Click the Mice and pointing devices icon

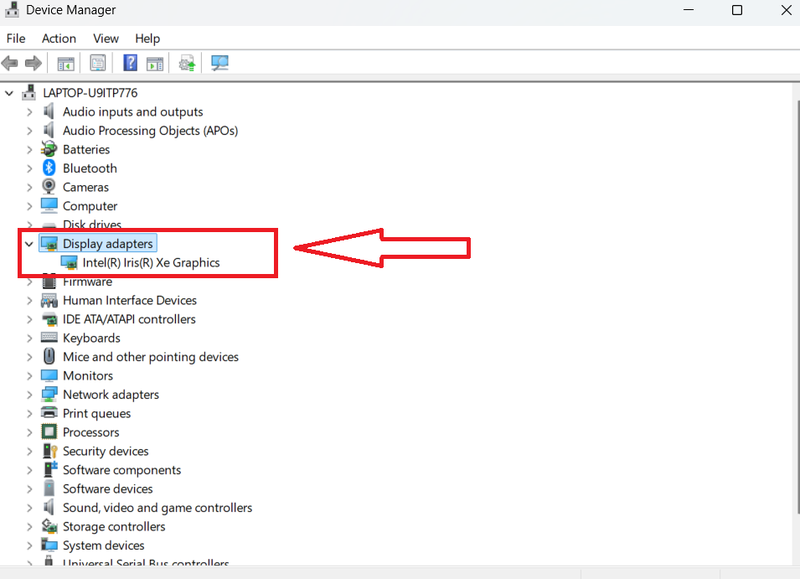49,356
